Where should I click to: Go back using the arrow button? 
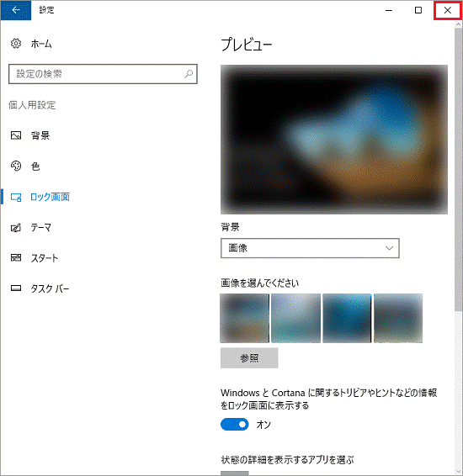(x=16, y=10)
